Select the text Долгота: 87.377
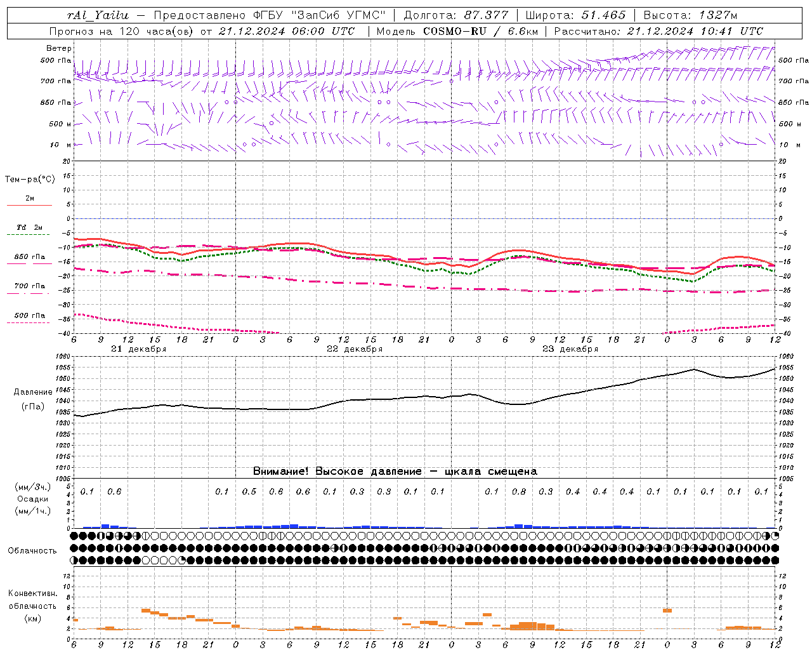The image size is (812, 650). pos(457,15)
